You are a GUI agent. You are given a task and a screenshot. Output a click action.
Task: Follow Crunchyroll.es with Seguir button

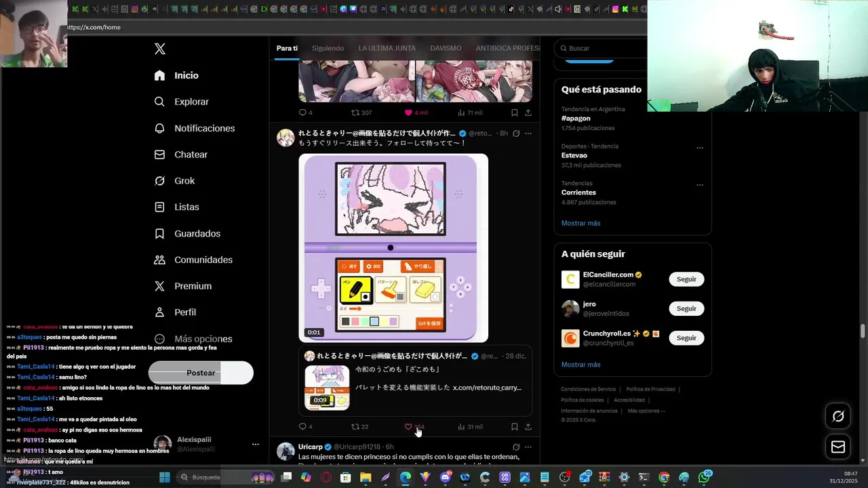[x=686, y=338]
